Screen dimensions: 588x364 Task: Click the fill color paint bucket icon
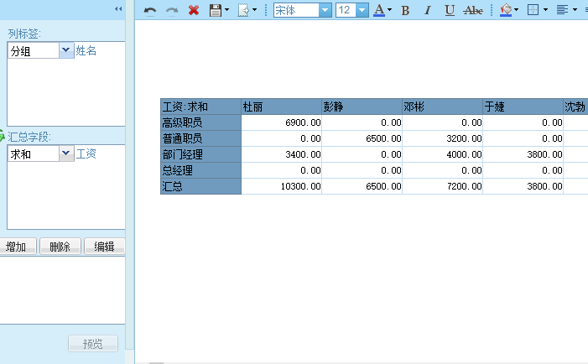point(506,10)
